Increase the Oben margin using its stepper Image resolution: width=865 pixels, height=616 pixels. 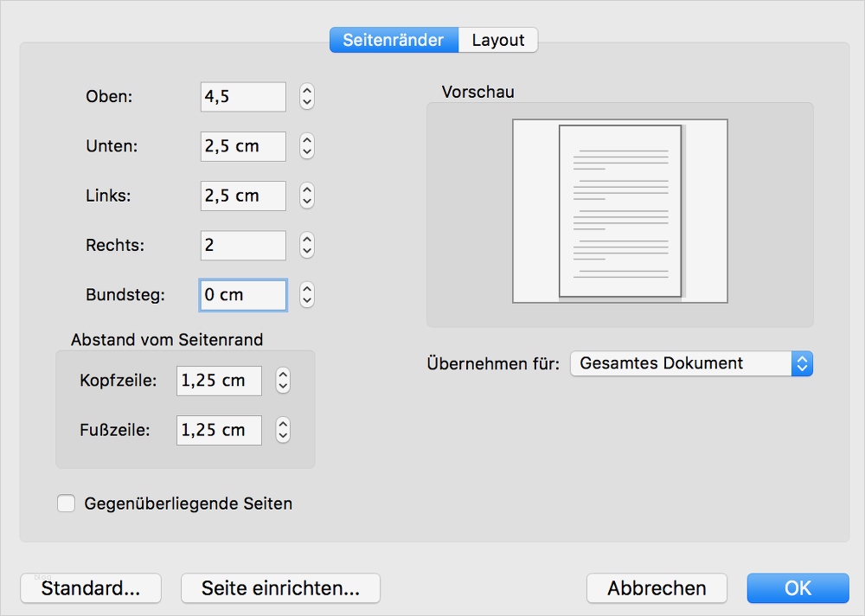tap(306, 93)
